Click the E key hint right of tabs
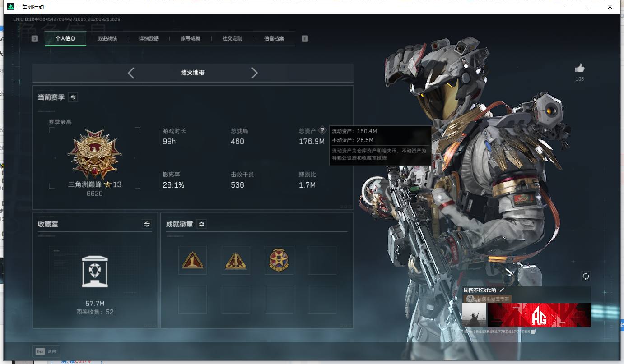The width and height of the screenshot is (624, 364). click(x=304, y=39)
